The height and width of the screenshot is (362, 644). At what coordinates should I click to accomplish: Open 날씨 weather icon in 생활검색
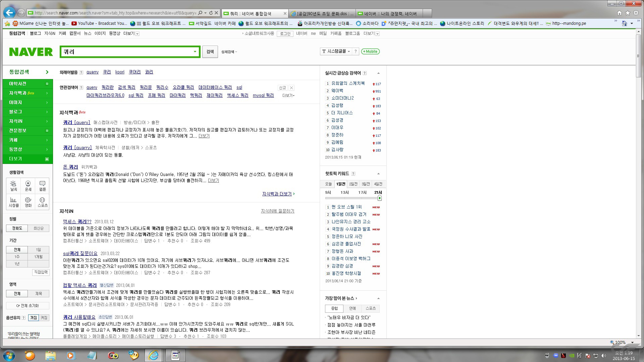click(x=13, y=186)
